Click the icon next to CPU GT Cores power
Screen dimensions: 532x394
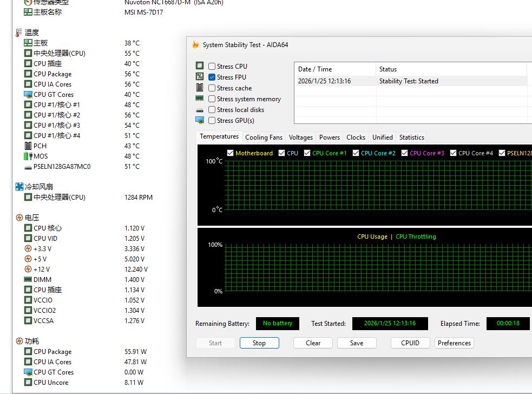coord(28,372)
